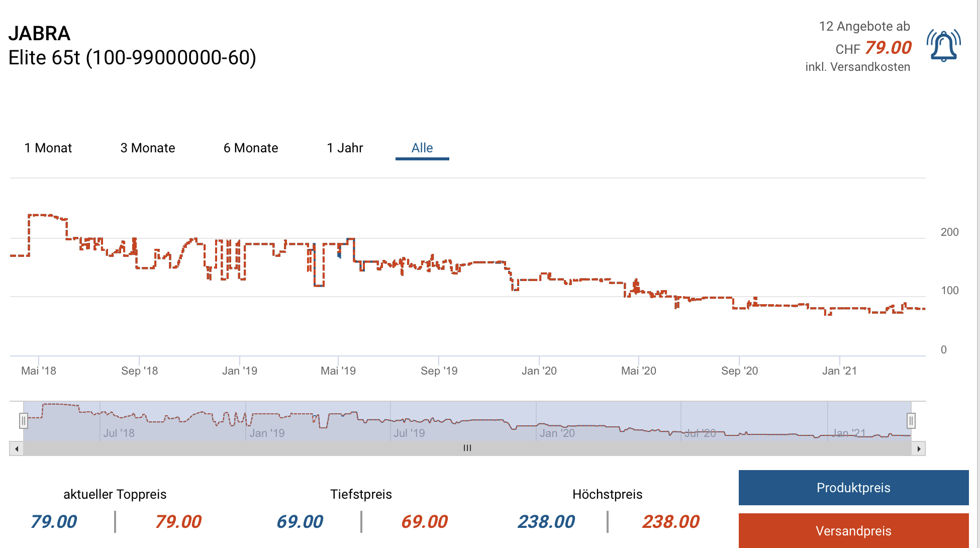
Task: Toggle the Produktpreis series button
Action: coord(853,488)
